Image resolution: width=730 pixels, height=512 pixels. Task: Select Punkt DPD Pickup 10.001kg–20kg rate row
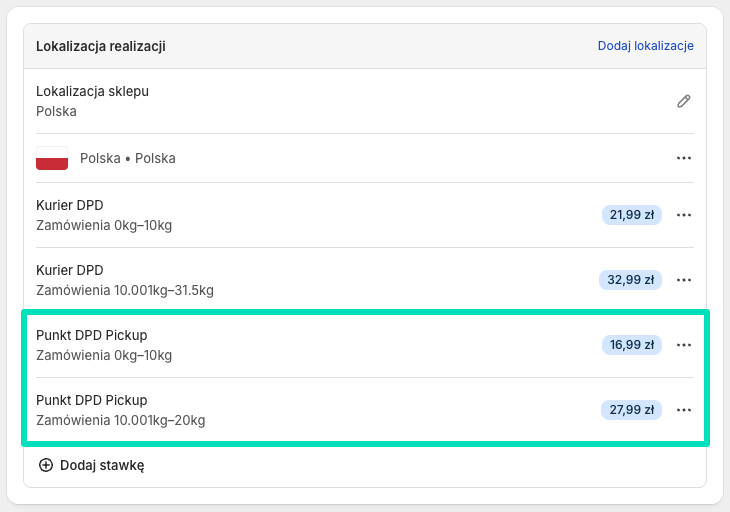tap(120, 410)
